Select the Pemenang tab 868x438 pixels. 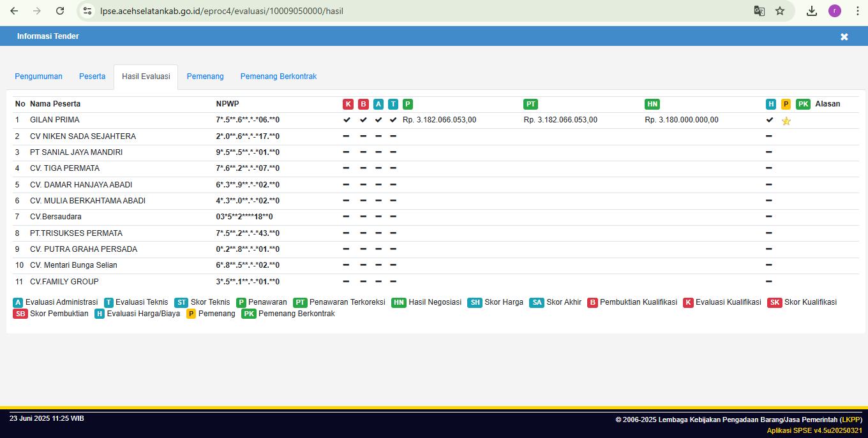[x=205, y=77]
